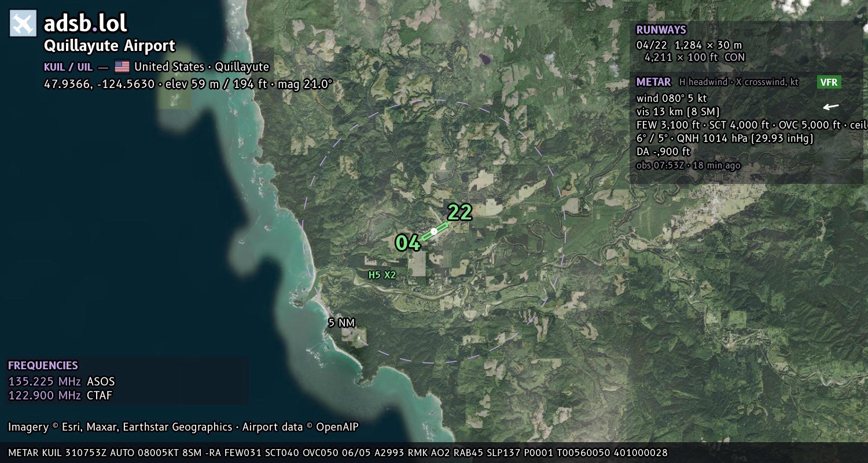The width and height of the screenshot is (868, 463).
Task: Click the KUIL / UIL airport code
Action: click(x=68, y=67)
